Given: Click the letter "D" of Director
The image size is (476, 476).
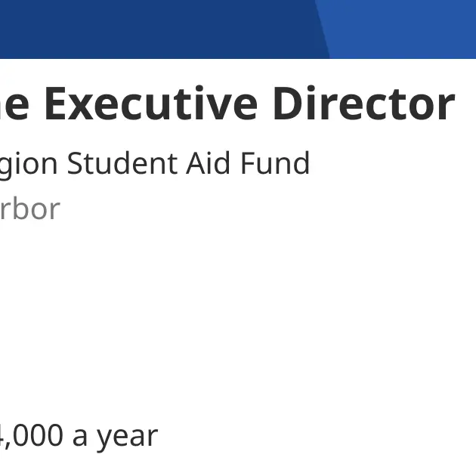Looking at the screenshot, I should click(288, 104).
